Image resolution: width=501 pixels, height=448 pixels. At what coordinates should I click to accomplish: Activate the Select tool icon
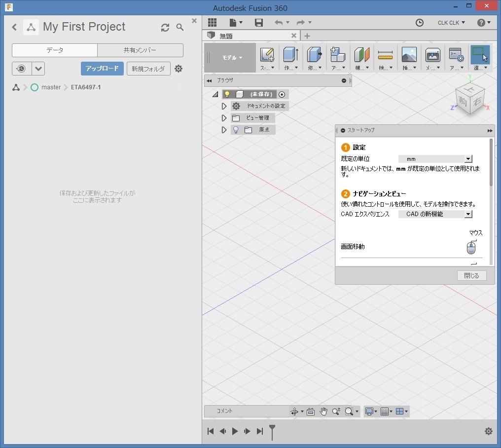(x=480, y=54)
